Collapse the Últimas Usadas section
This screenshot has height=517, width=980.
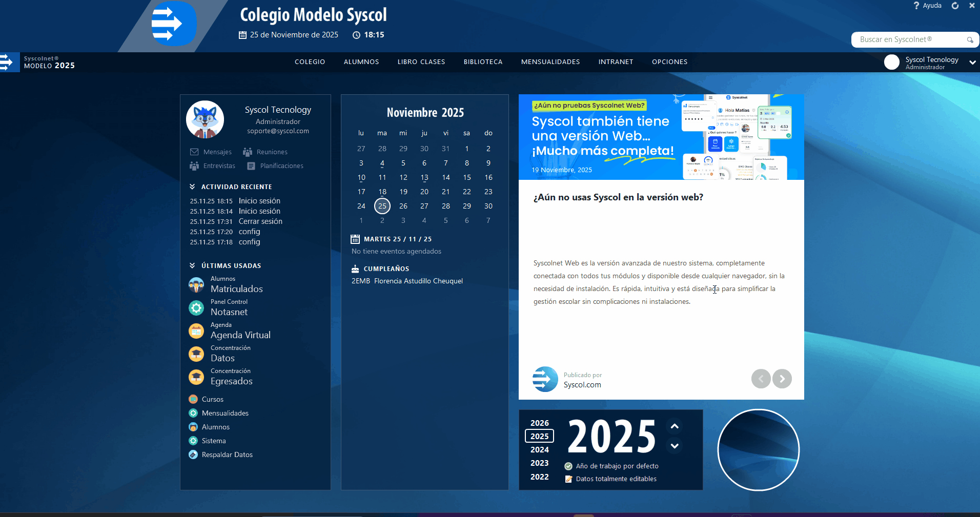[x=192, y=266]
